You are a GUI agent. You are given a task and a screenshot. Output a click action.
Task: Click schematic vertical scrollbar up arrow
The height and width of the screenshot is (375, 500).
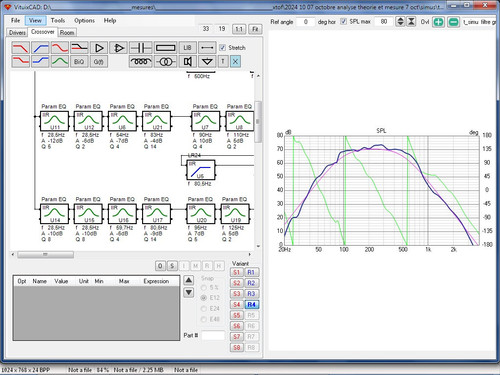[258, 76]
